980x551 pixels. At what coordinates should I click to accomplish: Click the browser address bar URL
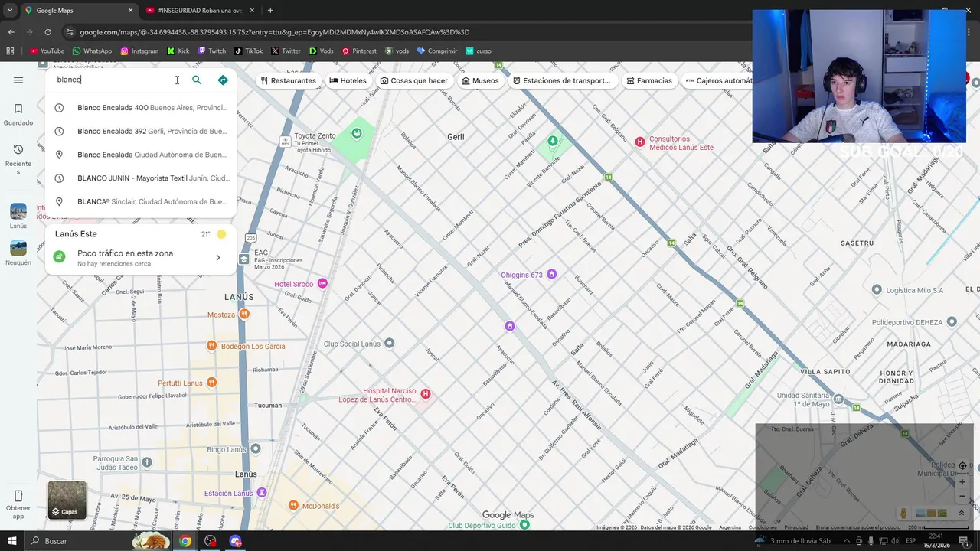pyautogui.click(x=274, y=32)
